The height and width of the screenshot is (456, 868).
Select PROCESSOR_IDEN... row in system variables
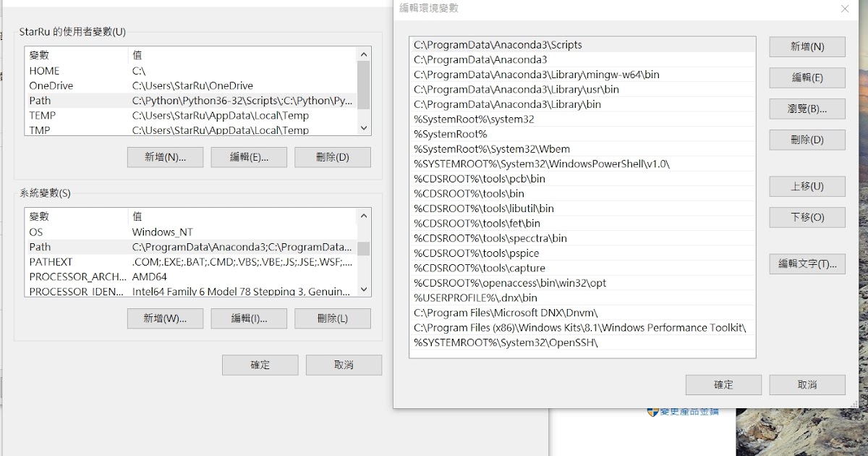pos(191,291)
